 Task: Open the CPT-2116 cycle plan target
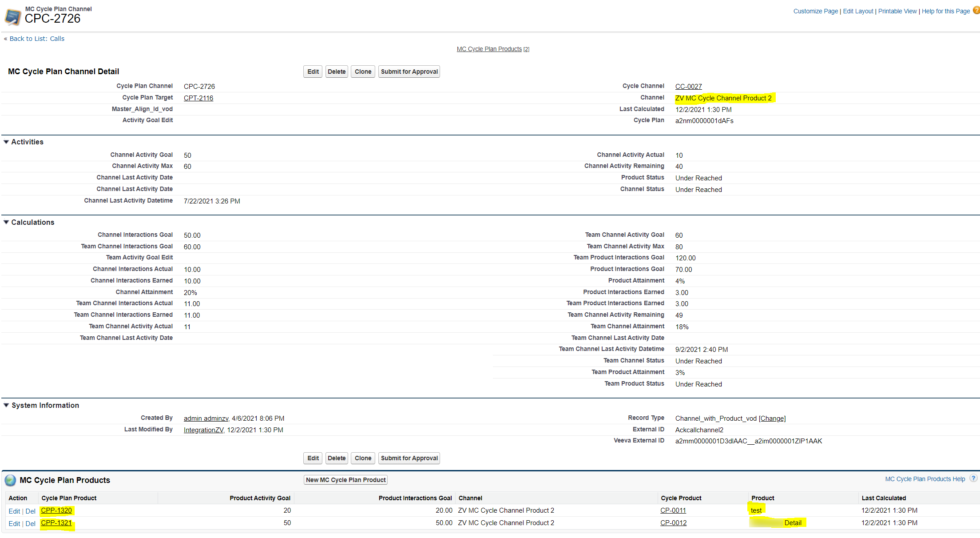click(x=198, y=98)
